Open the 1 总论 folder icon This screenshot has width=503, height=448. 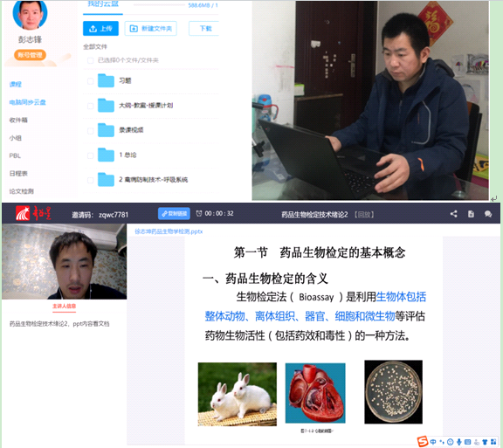click(106, 155)
